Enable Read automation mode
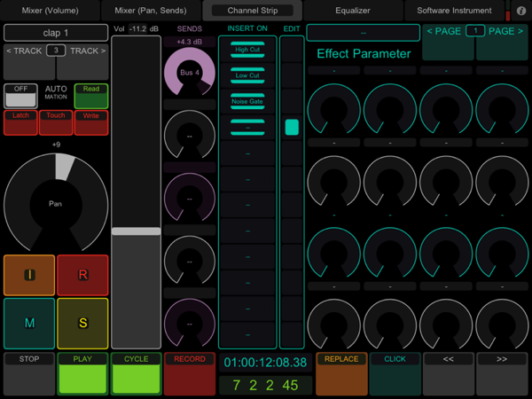This screenshot has height=399, width=532. tap(91, 96)
